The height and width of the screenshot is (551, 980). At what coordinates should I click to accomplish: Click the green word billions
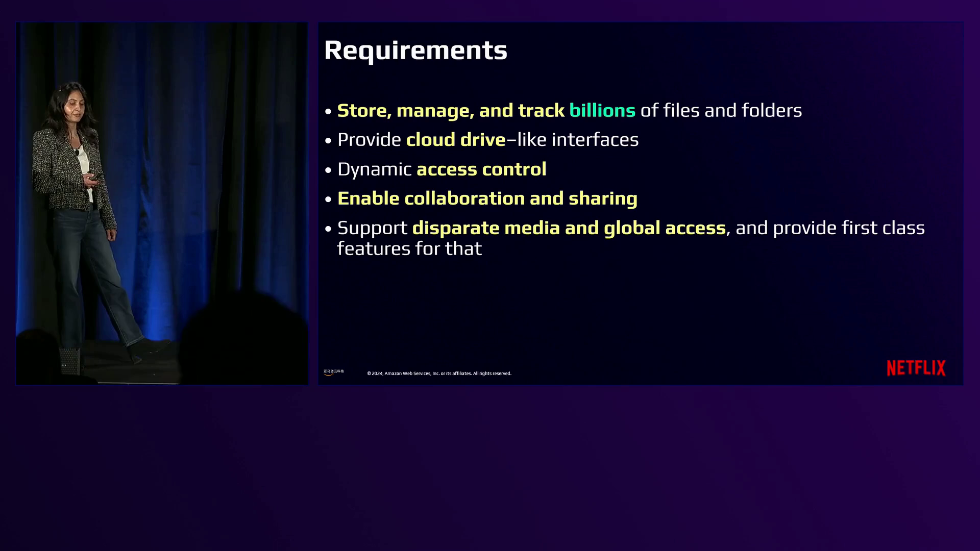pyautogui.click(x=602, y=111)
